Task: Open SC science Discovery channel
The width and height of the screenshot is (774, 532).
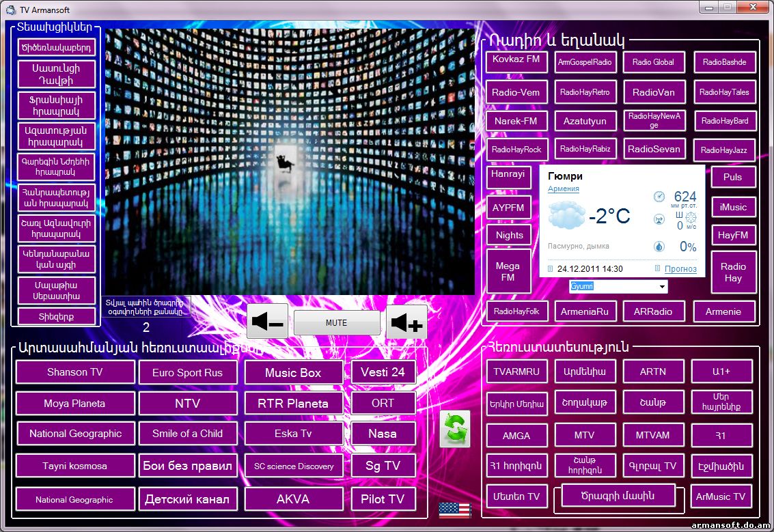Action: (293, 465)
